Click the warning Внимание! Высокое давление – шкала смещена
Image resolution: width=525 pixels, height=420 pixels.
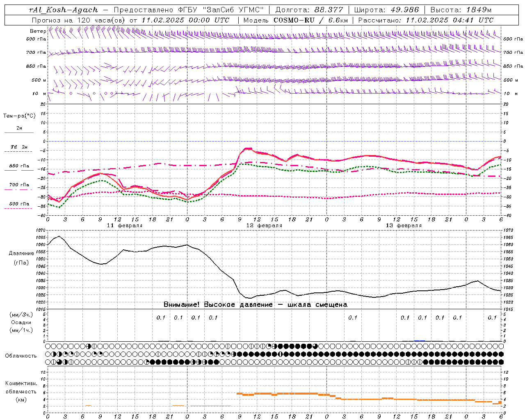[x=256, y=304]
